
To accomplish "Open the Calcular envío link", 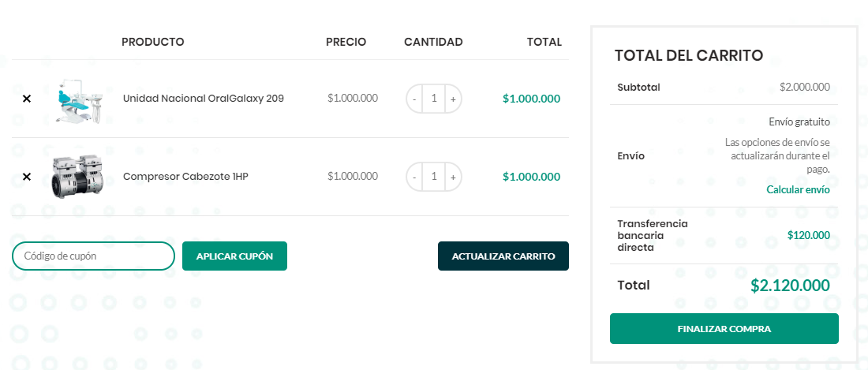I will click(798, 189).
